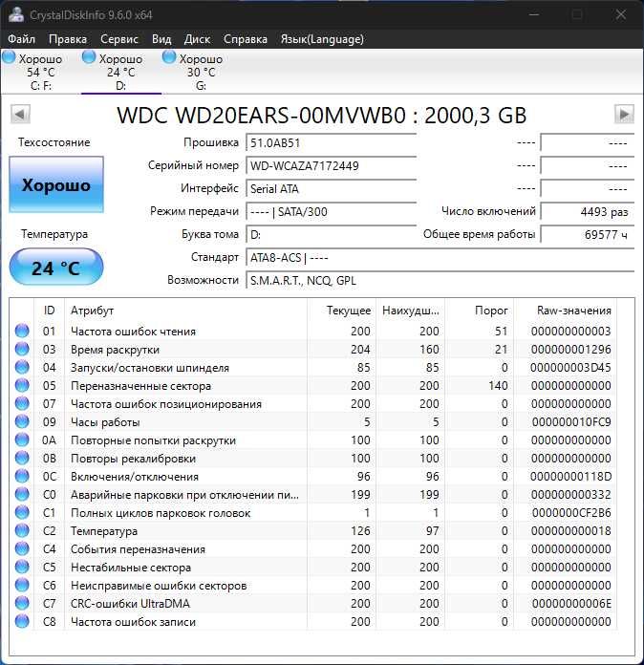Screen dimensions: 644x665
Task: Click the serial number field WD-WCAZA7172449
Action: pyautogui.click(x=331, y=166)
